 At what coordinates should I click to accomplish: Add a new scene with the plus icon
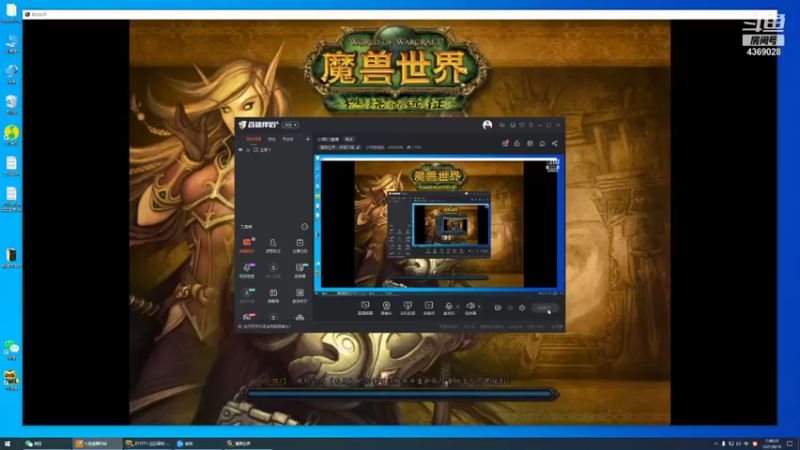coord(308,139)
